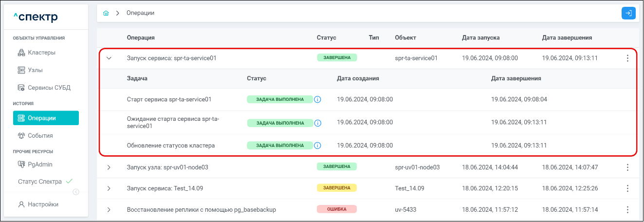Open actions menu for spr-ta-service01 operation
Image resolution: width=644 pixels, height=222 pixels.
(627, 58)
